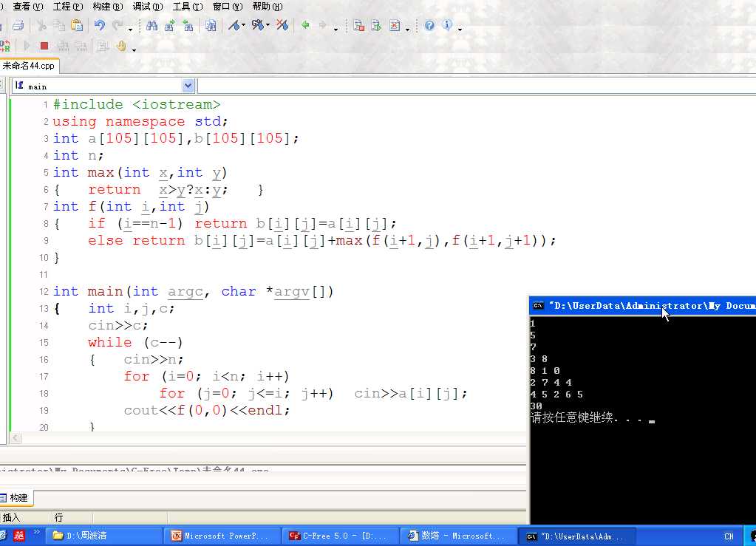The width and height of the screenshot is (756, 546).
Task: Click the document icon with red X
Action: 395,25
